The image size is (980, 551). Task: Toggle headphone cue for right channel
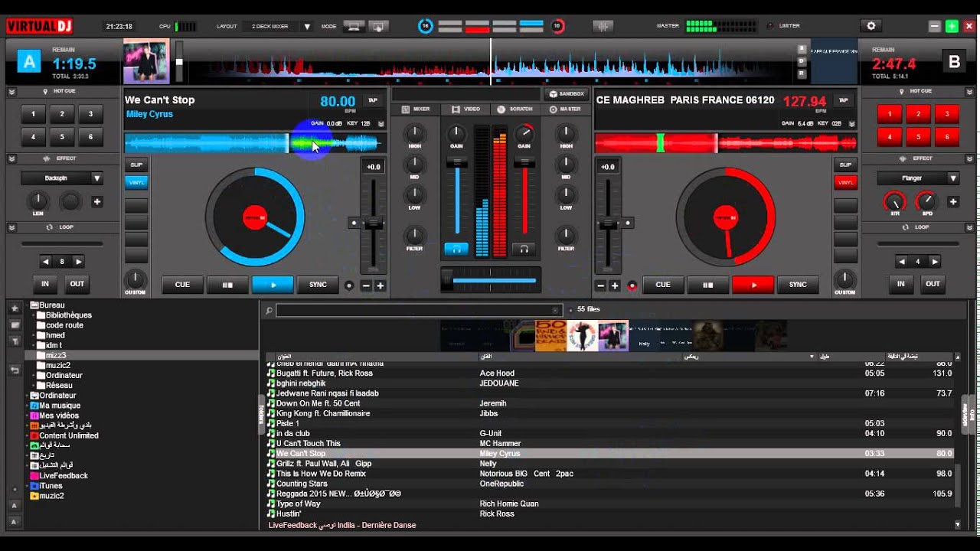pyautogui.click(x=524, y=249)
